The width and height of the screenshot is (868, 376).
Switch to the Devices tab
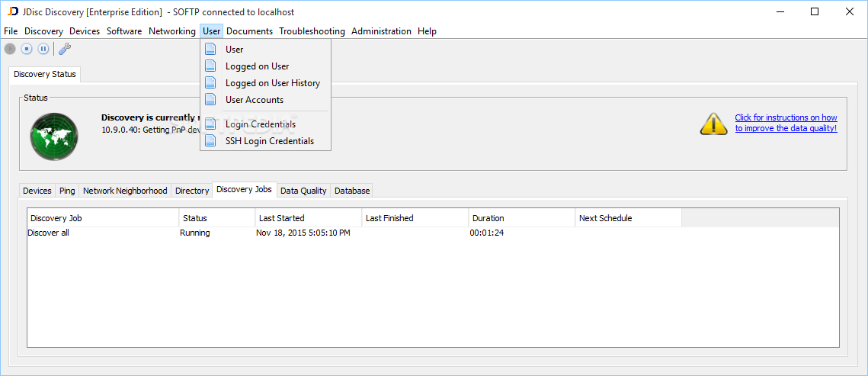(37, 191)
